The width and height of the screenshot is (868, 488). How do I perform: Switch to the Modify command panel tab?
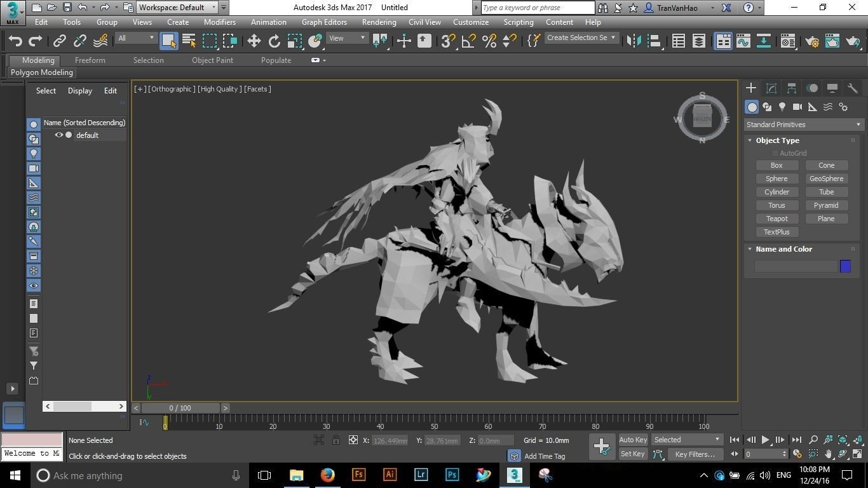click(x=771, y=88)
